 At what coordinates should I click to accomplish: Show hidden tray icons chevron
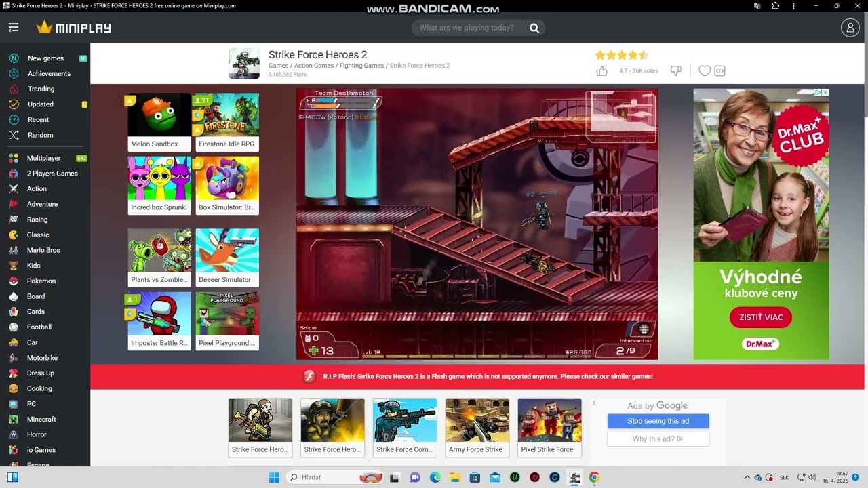pyautogui.click(x=747, y=477)
